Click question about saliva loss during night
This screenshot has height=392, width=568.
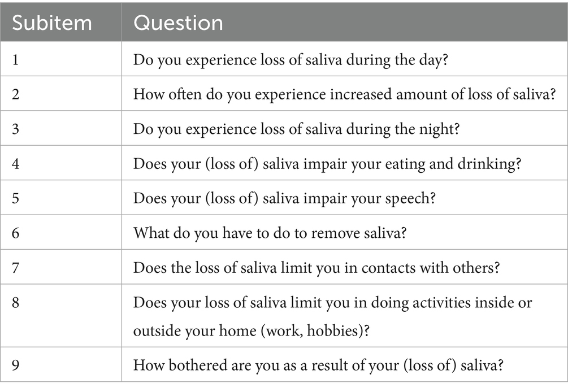pos(297,129)
